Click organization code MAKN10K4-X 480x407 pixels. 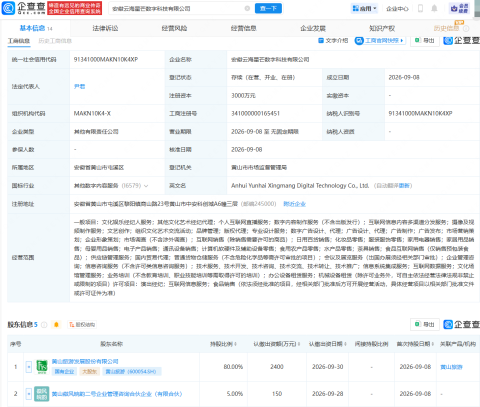(x=92, y=114)
